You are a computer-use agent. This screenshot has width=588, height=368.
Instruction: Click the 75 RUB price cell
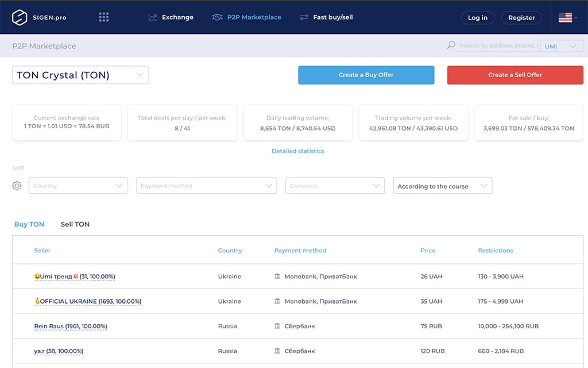(431, 326)
